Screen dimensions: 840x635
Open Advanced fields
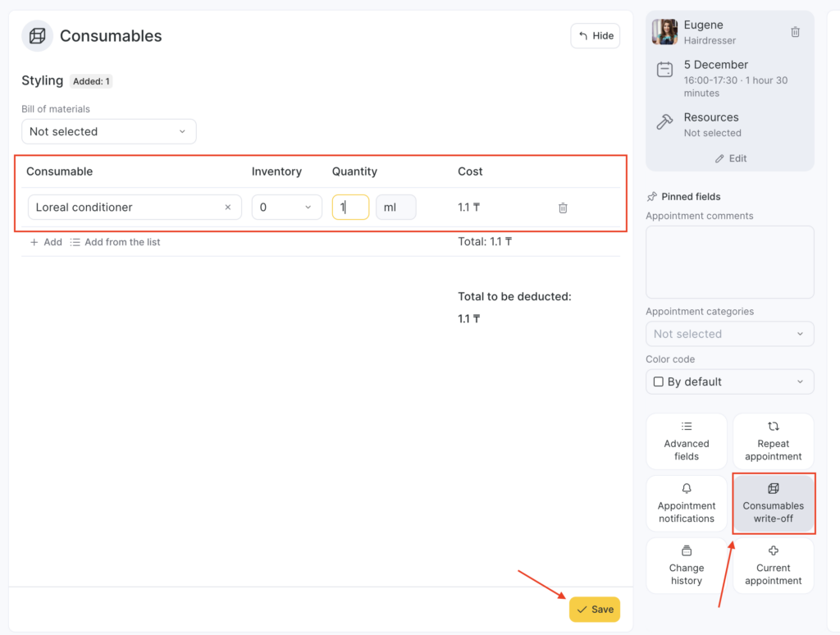pyautogui.click(x=687, y=441)
